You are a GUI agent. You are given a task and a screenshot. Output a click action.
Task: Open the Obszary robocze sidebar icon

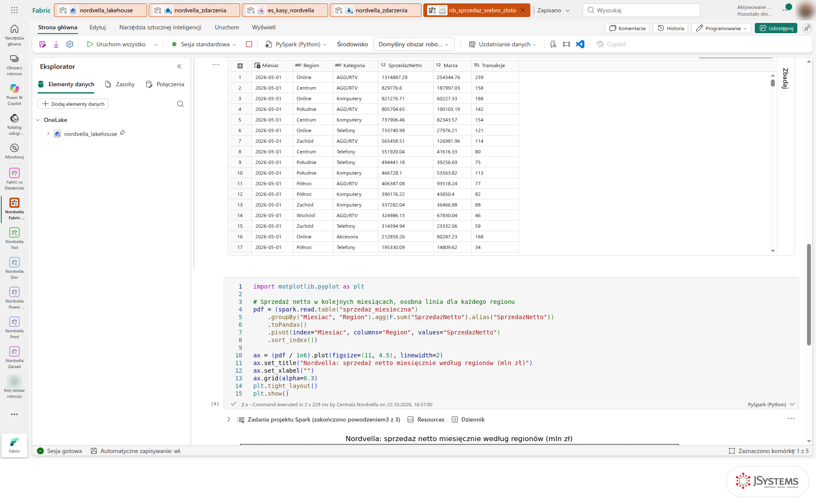(14, 65)
